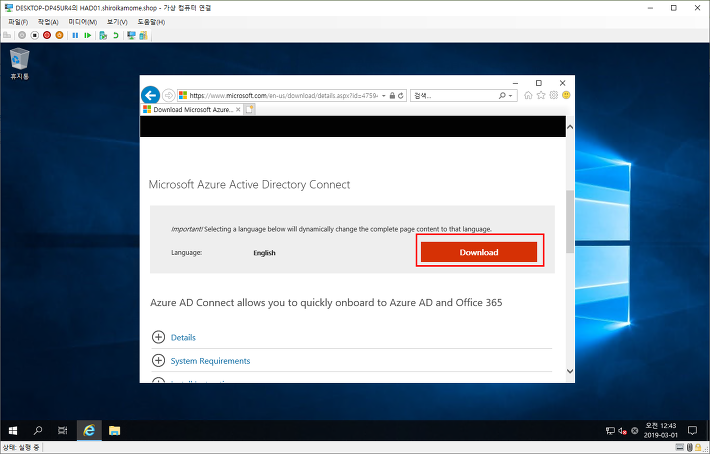
Task: Open Task View on the taskbar
Action: 63,430
